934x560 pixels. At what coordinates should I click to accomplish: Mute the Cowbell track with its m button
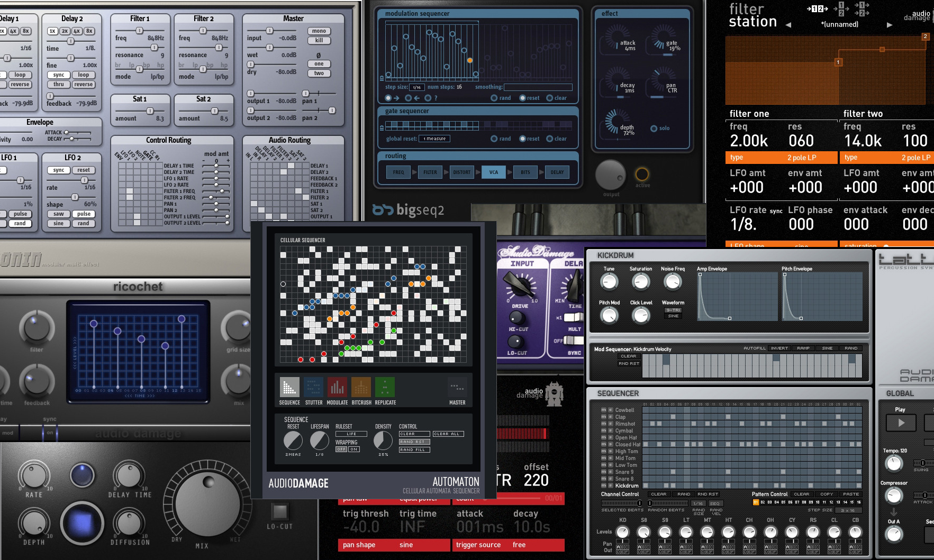click(x=604, y=410)
